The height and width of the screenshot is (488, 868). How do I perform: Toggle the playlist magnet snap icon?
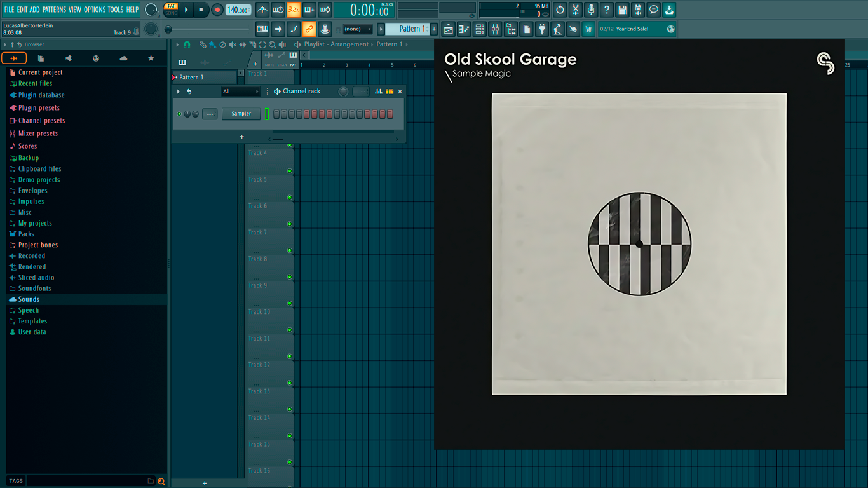[187, 44]
